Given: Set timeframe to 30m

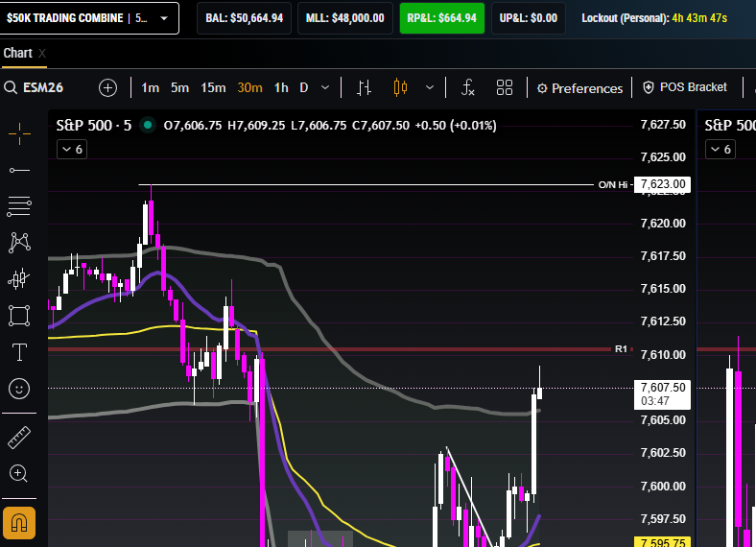Looking at the screenshot, I should (249, 87).
